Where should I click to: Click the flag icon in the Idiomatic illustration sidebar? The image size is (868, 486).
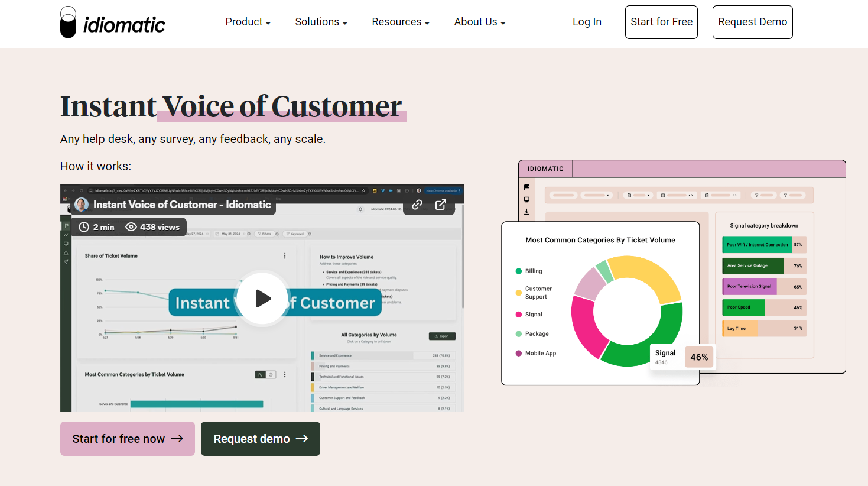(526, 187)
